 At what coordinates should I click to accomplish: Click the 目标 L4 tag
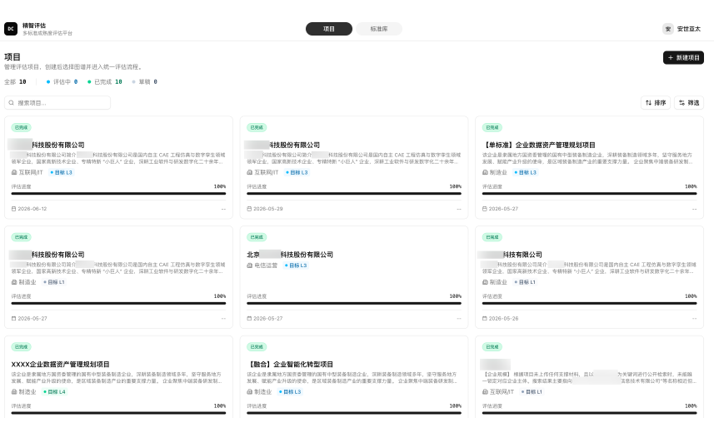coord(54,392)
